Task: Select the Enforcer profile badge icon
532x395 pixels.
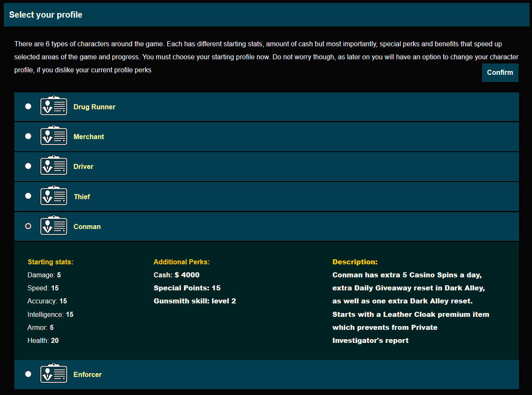Action: click(x=54, y=374)
